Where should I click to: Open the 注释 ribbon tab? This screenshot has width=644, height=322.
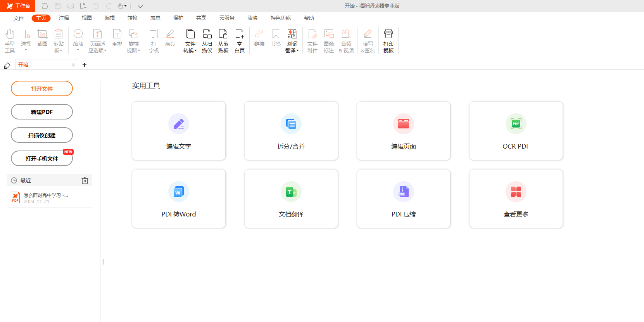[64, 18]
